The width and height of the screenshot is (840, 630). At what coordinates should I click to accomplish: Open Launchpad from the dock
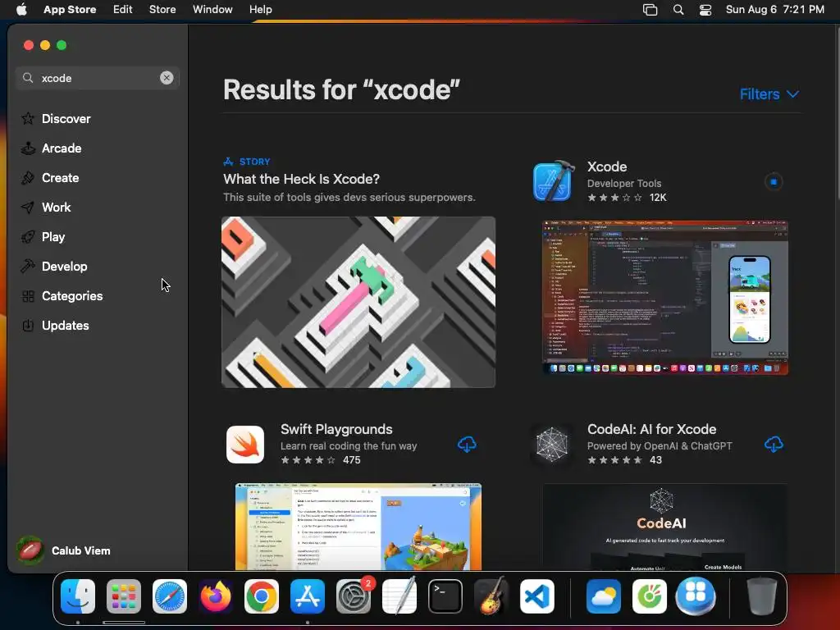pyautogui.click(x=124, y=596)
